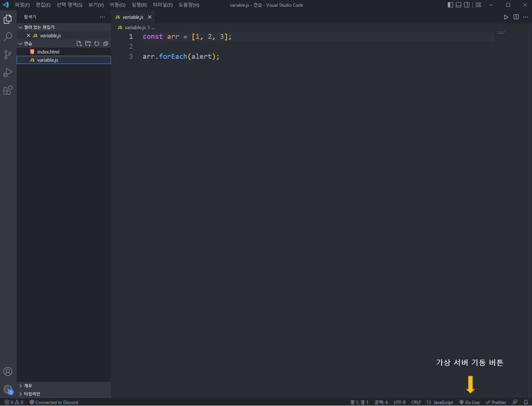The width and height of the screenshot is (532, 406).
Task: Click line number 2 in the gutter
Action: pos(131,46)
